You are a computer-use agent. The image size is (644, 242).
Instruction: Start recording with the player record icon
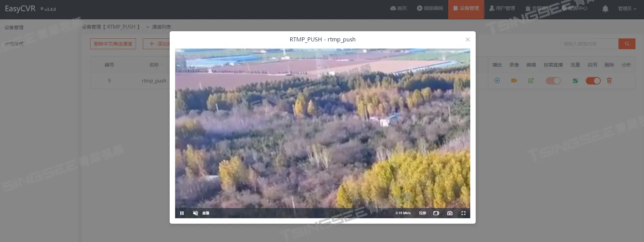click(436, 213)
